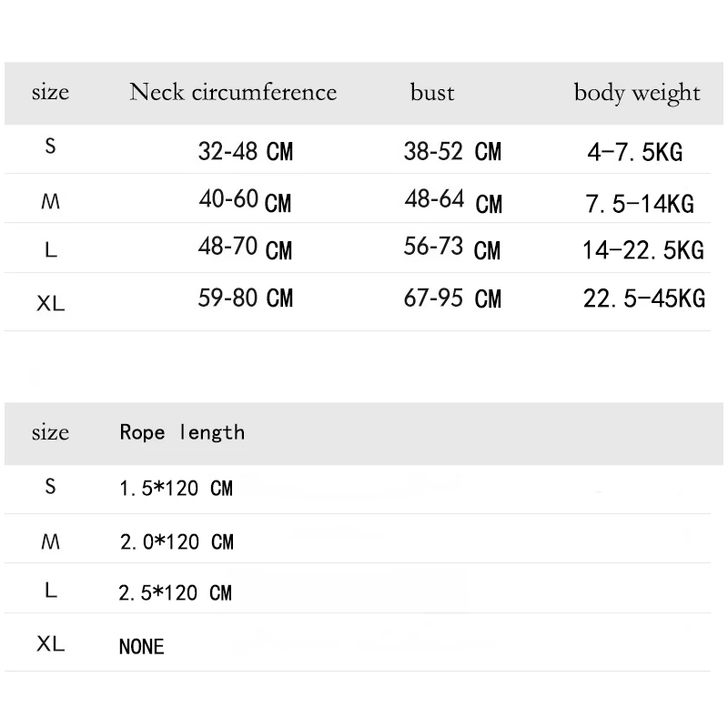Click the bust value 38-52 CM
Viewport: 728px width, 728px height.
click(x=452, y=151)
